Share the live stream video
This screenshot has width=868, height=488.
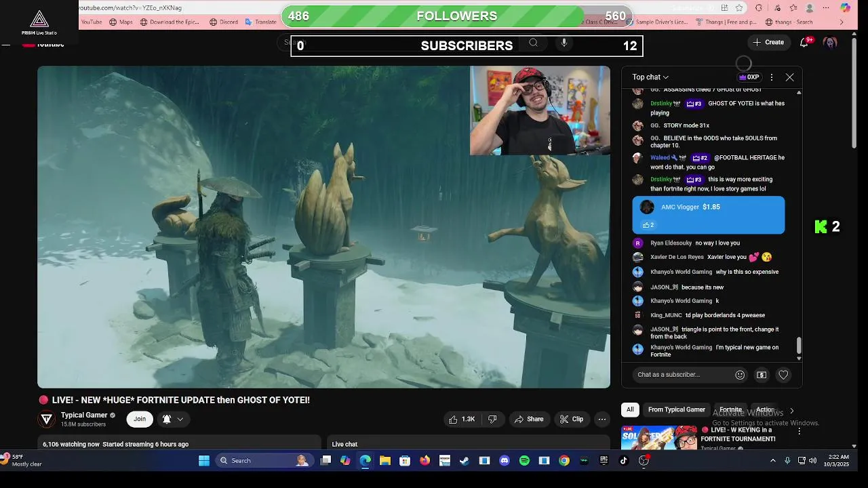(528, 420)
